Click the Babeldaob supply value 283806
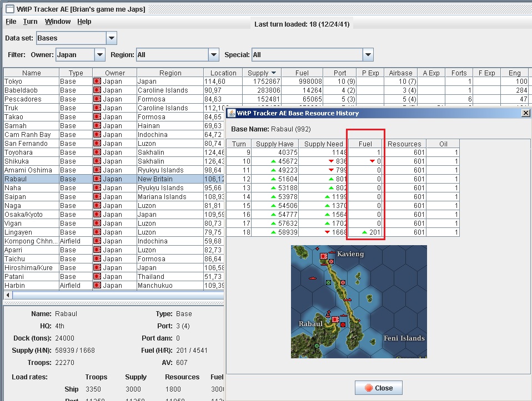The height and width of the screenshot is (401, 532). pyautogui.click(x=267, y=90)
